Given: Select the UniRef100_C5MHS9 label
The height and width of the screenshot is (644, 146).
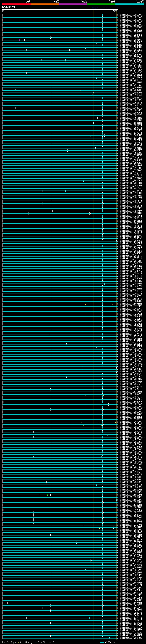Looking at the screenshot, I should 131,273.
